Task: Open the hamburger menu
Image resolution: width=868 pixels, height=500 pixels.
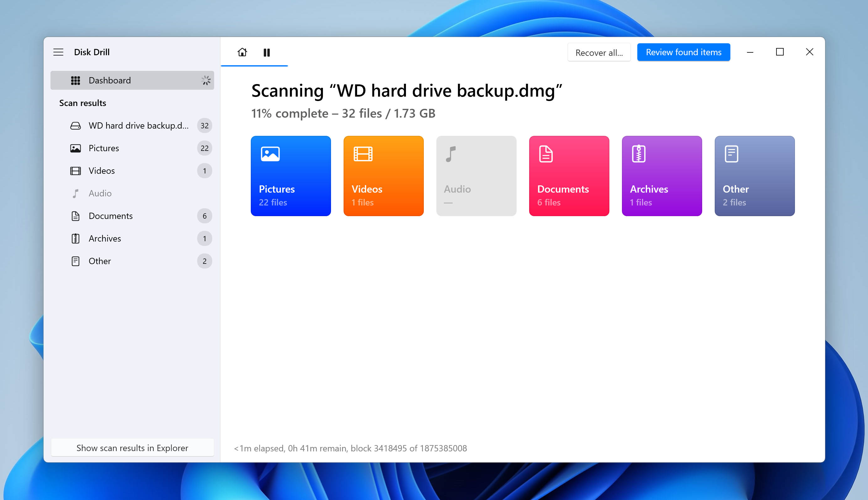Action: click(x=58, y=52)
